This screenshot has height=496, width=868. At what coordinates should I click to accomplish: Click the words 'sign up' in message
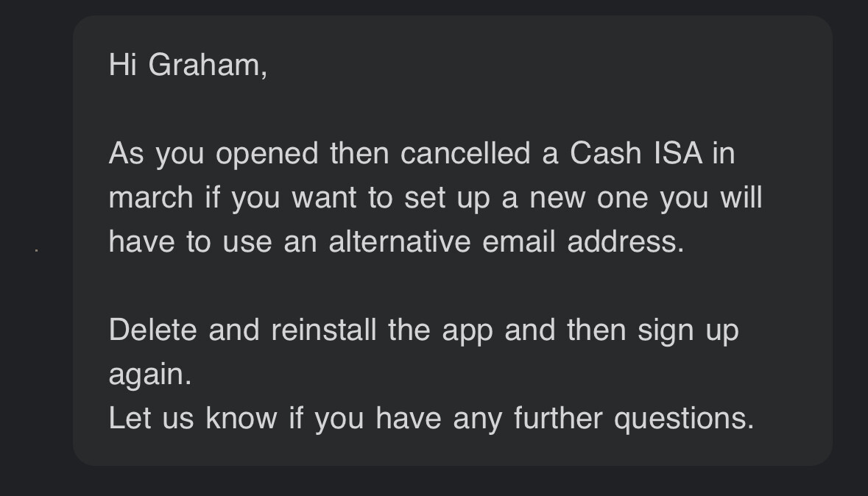tap(688, 331)
